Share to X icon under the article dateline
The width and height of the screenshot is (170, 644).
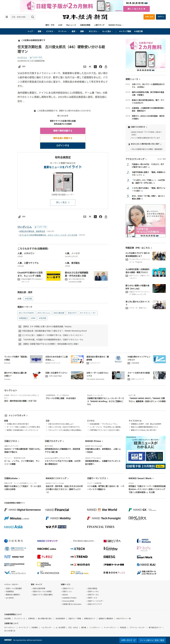[95, 67]
